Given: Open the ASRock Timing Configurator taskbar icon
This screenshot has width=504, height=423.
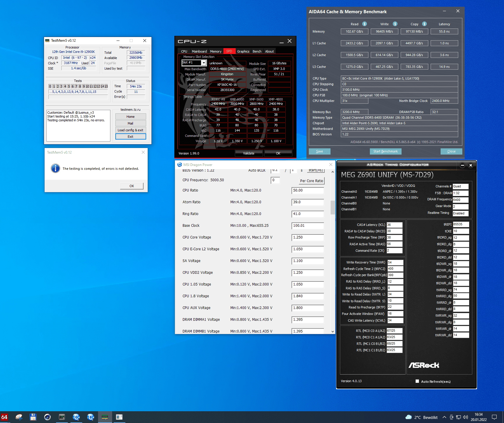Looking at the screenshot, I should (x=119, y=417).
